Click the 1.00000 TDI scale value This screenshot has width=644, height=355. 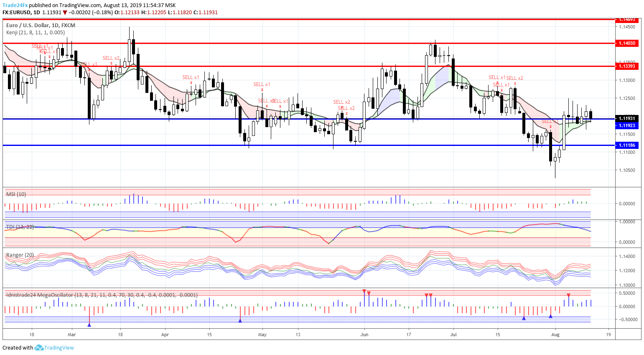(627, 222)
